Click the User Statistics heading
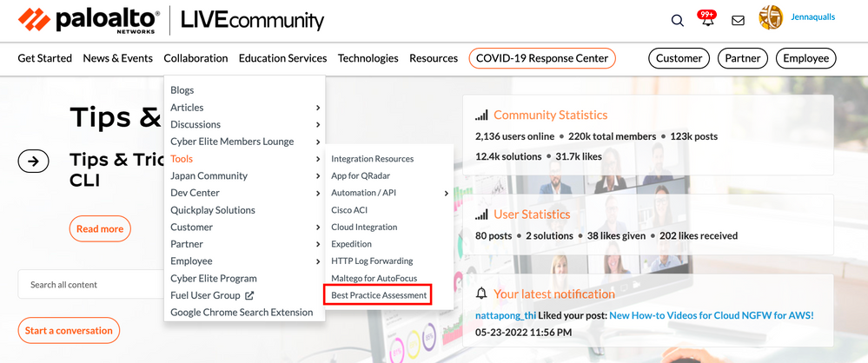This screenshot has height=363, width=868. click(x=532, y=214)
